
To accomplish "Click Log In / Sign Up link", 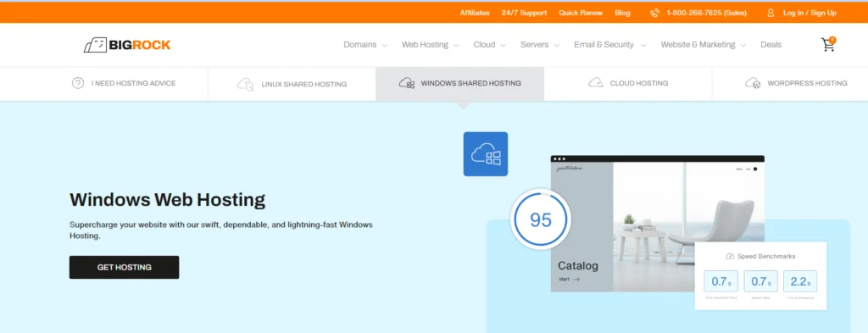I will click(810, 13).
